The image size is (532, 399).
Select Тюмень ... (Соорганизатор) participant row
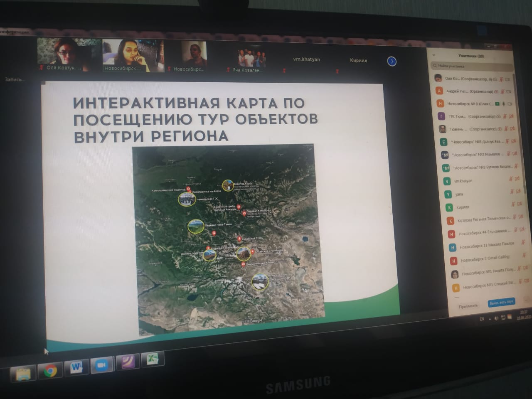click(x=476, y=129)
